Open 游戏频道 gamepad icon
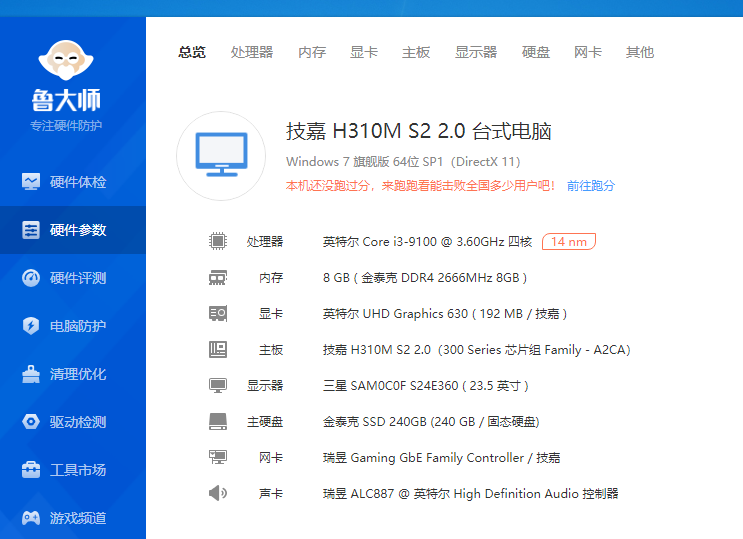The width and height of the screenshot is (743, 539). (x=31, y=518)
